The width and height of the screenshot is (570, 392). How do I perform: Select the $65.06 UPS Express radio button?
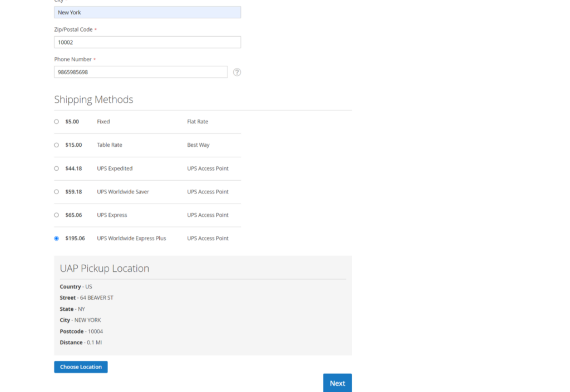[56, 215]
